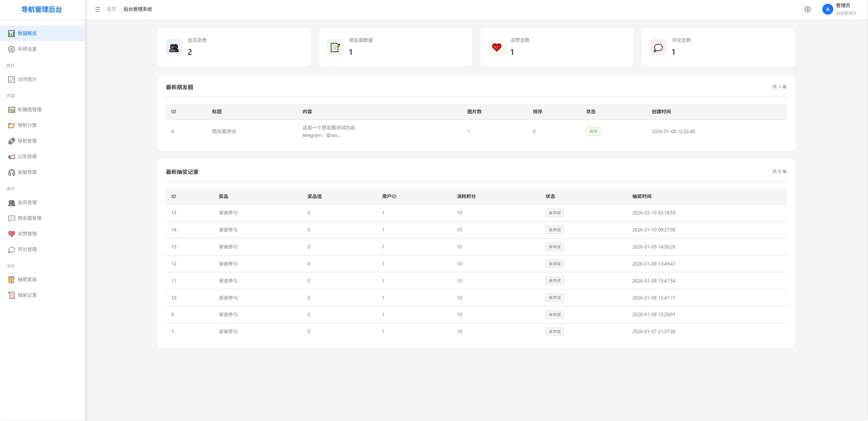Select 轮播图管理 picture icon
Image resolution: width=868 pixels, height=421 pixels.
(x=12, y=110)
